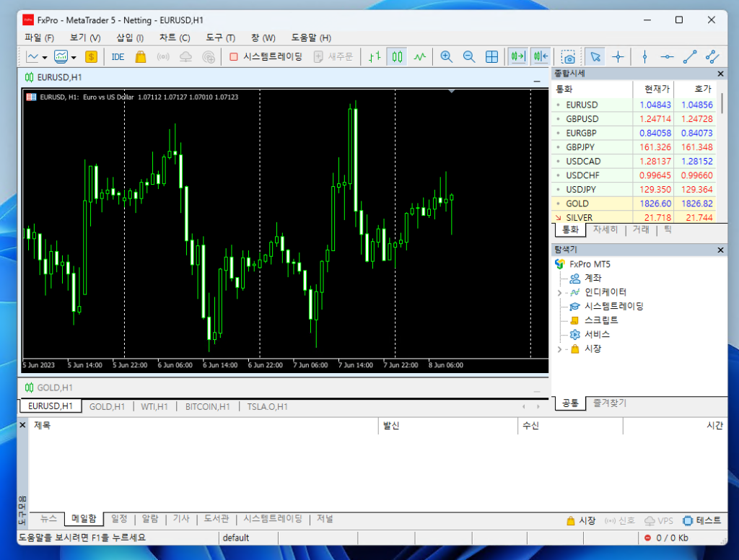The image size is (739, 560).
Task: Select the trendline drawing tool
Action: pyautogui.click(x=690, y=57)
